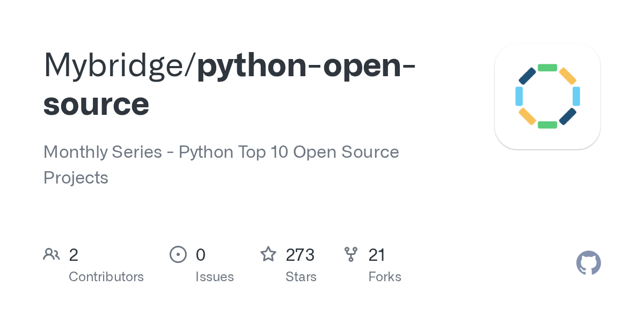Click the dark blue top-left logo segment
The width and height of the screenshot is (644, 322).
(x=527, y=76)
